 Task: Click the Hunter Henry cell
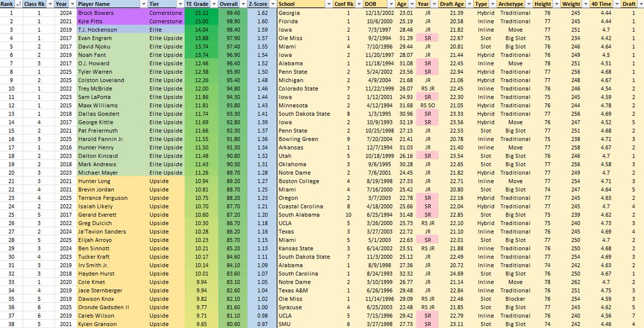112,148
